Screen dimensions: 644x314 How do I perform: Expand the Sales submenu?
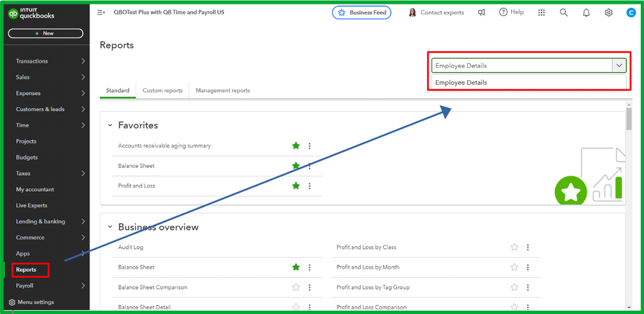tap(83, 78)
